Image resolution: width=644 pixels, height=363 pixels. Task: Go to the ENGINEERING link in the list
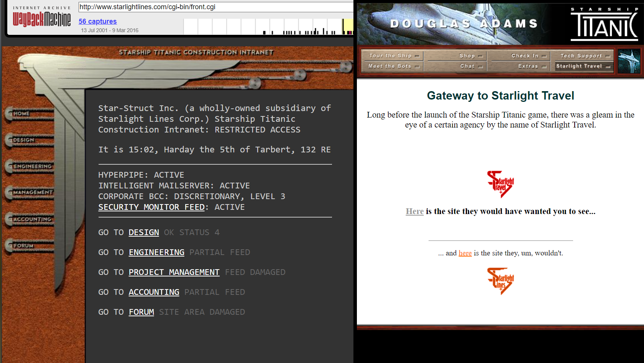156,252
